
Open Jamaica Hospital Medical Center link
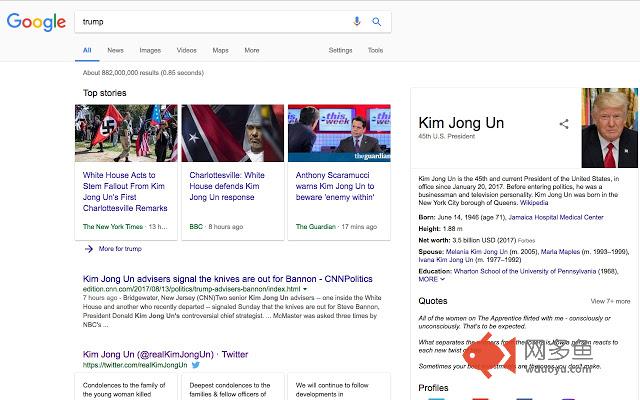click(556, 217)
